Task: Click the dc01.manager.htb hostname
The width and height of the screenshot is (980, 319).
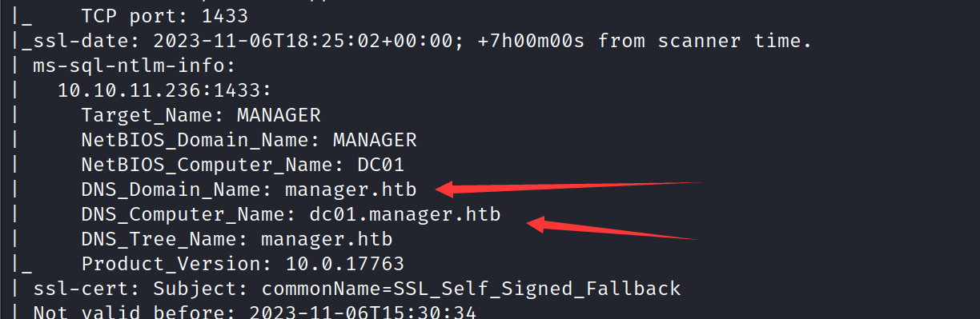Action: click(x=405, y=214)
